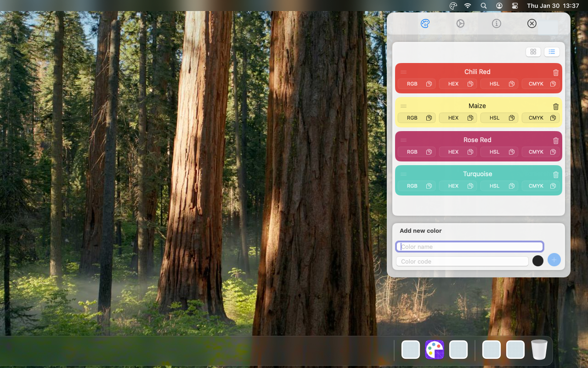Copy Chili Red HEX value
The image size is (588, 368).
[458, 84]
